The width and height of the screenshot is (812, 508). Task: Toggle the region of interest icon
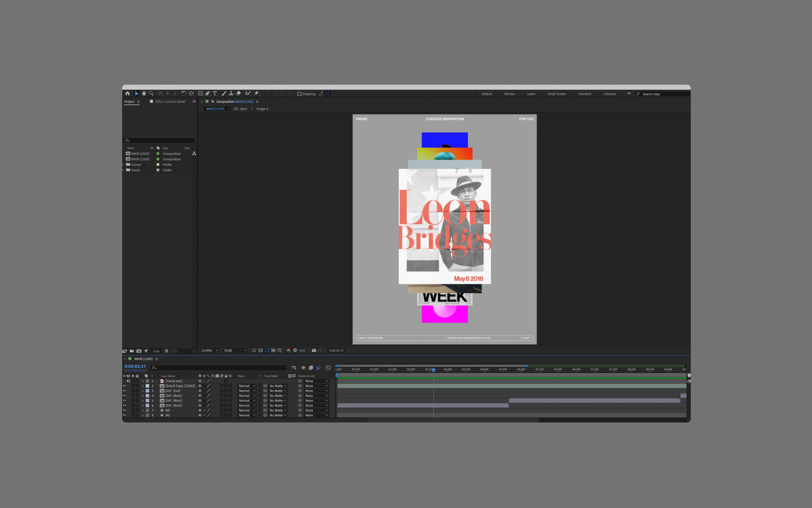[273, 351]
